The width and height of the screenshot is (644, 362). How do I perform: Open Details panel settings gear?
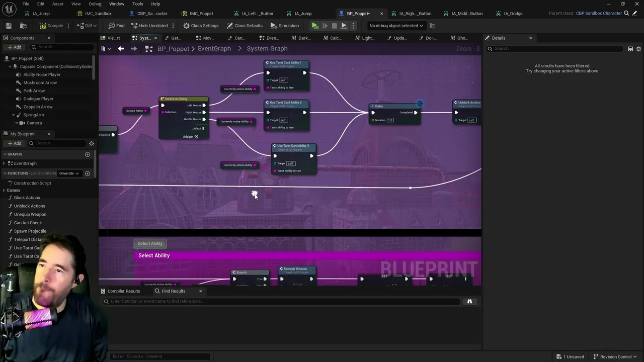click(x=638, y=49)
